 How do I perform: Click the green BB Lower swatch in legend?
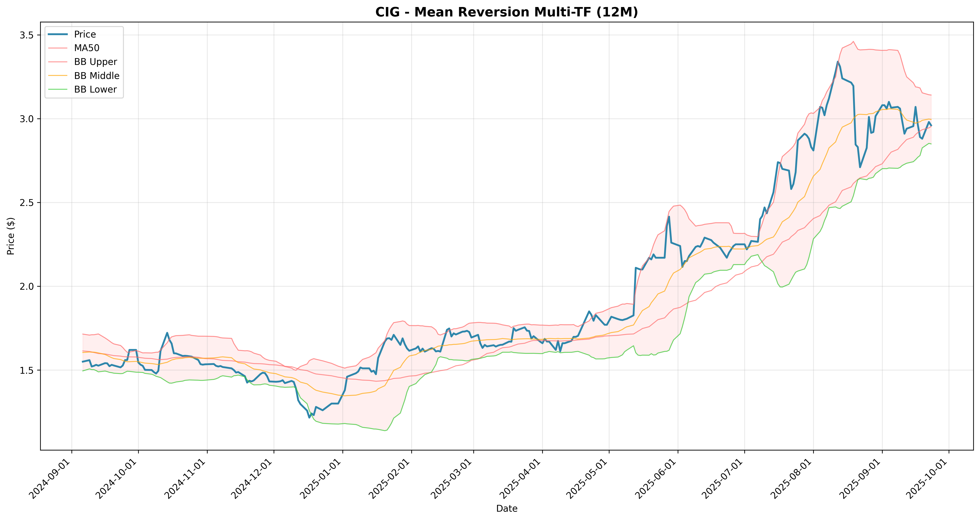(x=58, y=89)
